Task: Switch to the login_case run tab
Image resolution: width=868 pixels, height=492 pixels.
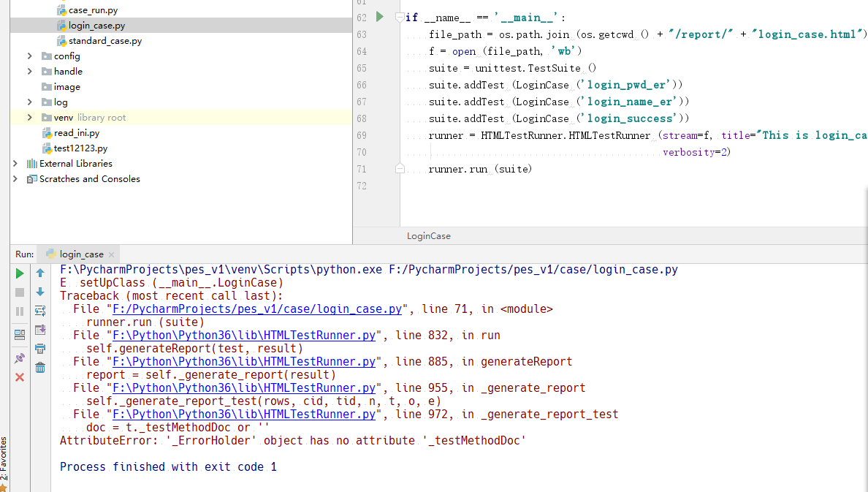Action: pyautogui.click(x=81, y=254)
